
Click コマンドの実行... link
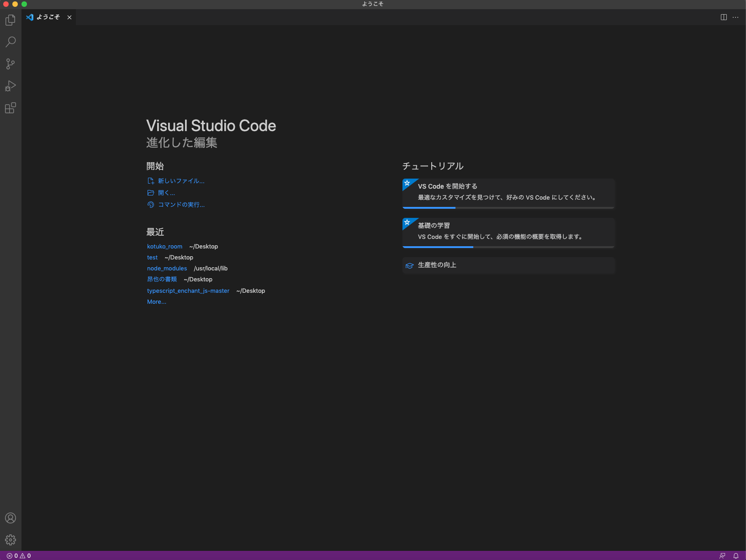(x=181, y=205)
